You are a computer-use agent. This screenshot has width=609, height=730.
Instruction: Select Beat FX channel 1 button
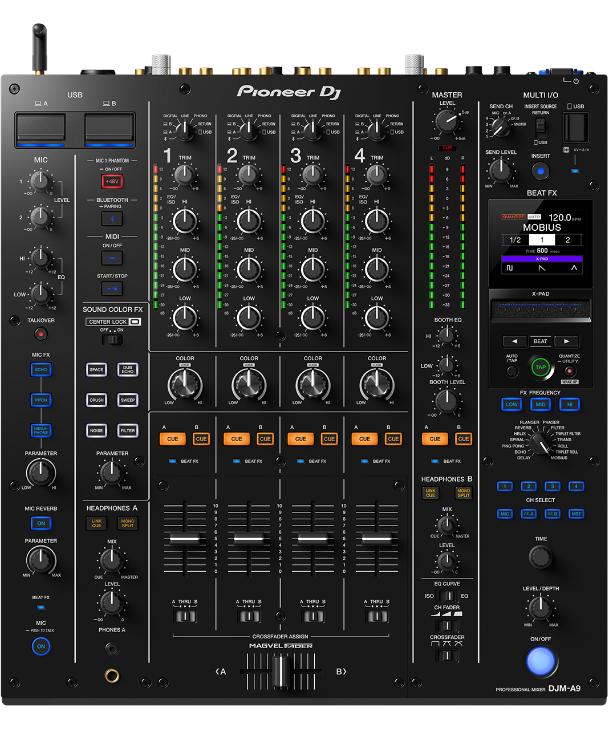(505, 486)
